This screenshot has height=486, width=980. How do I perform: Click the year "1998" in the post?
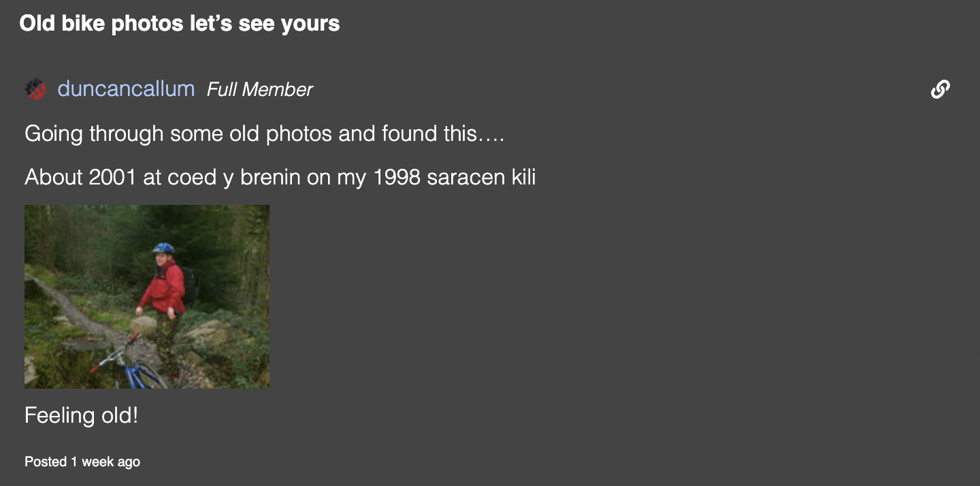pos(397,178)
